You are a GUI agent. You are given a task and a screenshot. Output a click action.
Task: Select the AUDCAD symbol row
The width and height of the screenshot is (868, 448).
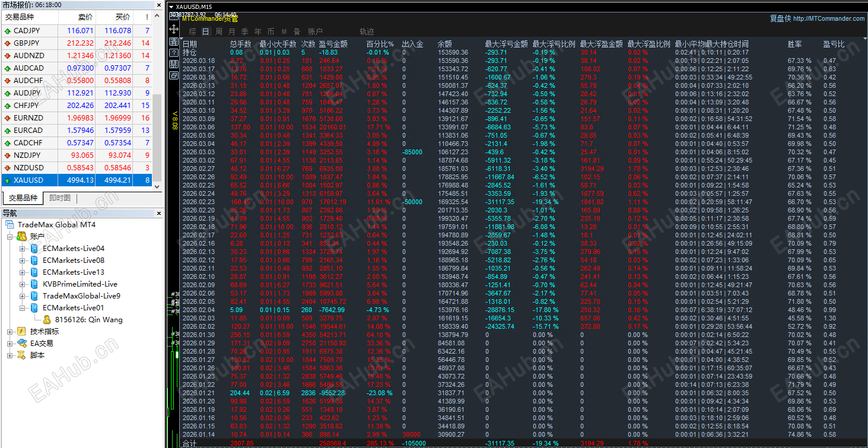coord(77,68)
